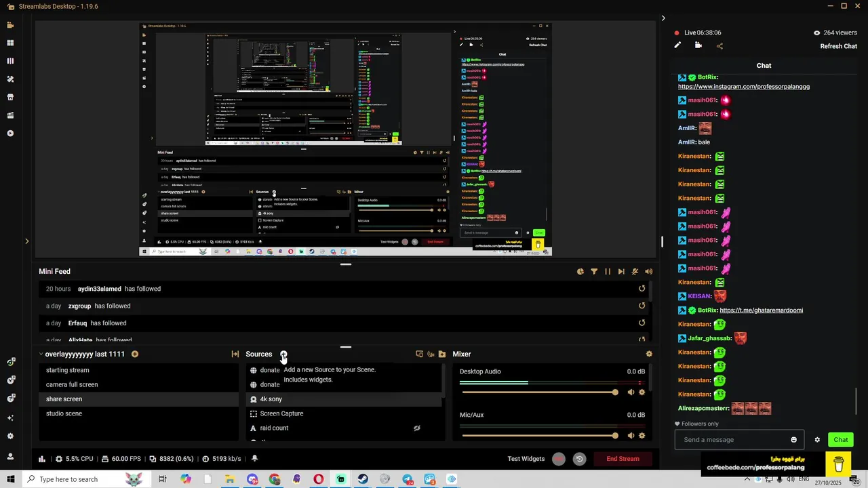Show hidden system tray icons chevron
The width and height of the screenshot is (868, 488).
[747, 479]
